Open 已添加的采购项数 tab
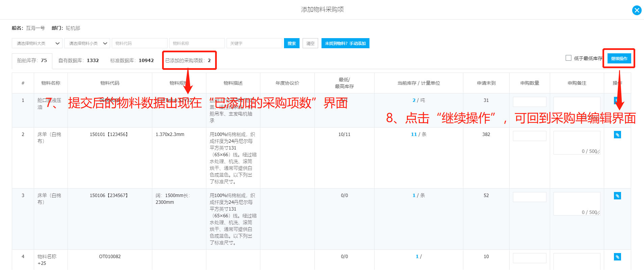644x277 pixels. tap(188, 60)
